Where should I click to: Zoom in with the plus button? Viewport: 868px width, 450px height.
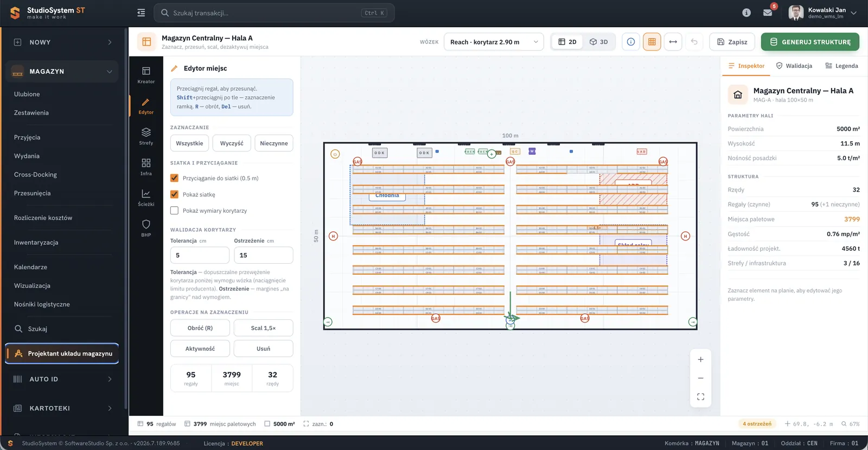pyautogui.click(x=700, y=359)
